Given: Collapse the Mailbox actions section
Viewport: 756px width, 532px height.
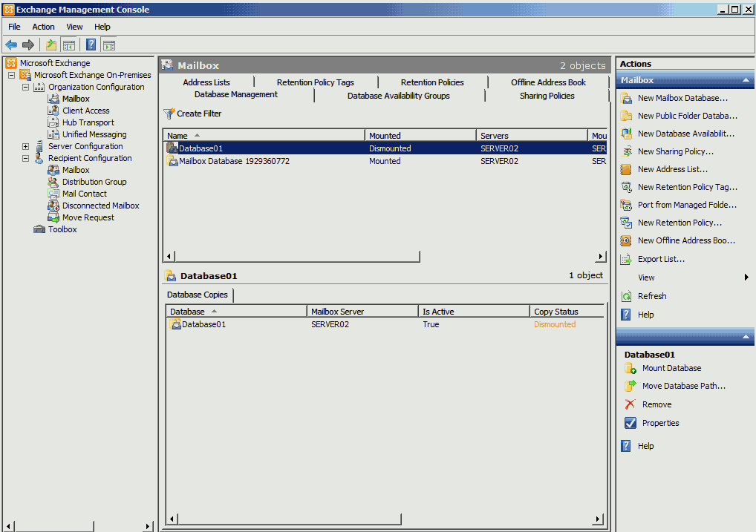Looking at the screenshot, I should [746, 80].
